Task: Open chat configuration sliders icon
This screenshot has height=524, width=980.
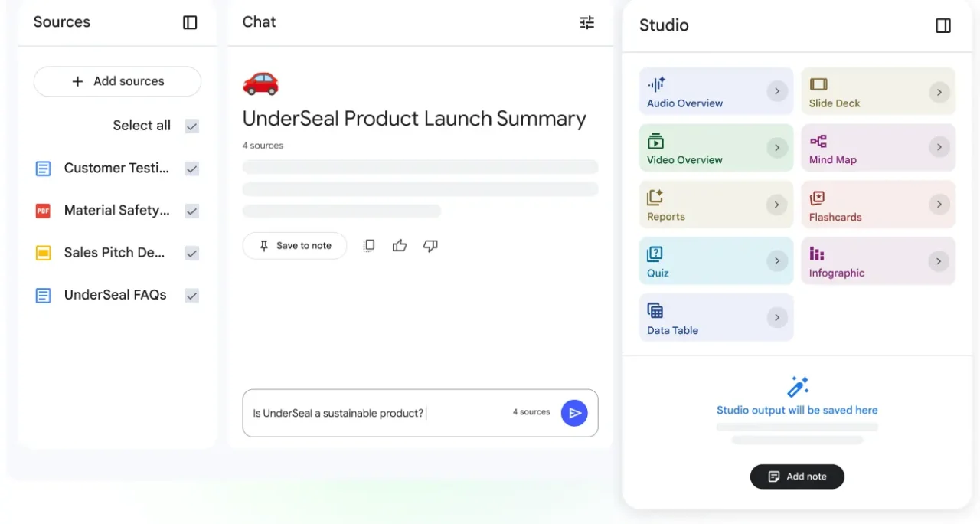Action: tap(586, 22)
